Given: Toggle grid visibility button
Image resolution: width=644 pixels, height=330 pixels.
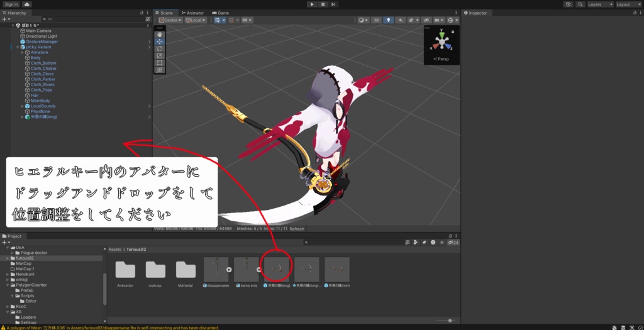Looking at the screenshot, I should [218, 20].
